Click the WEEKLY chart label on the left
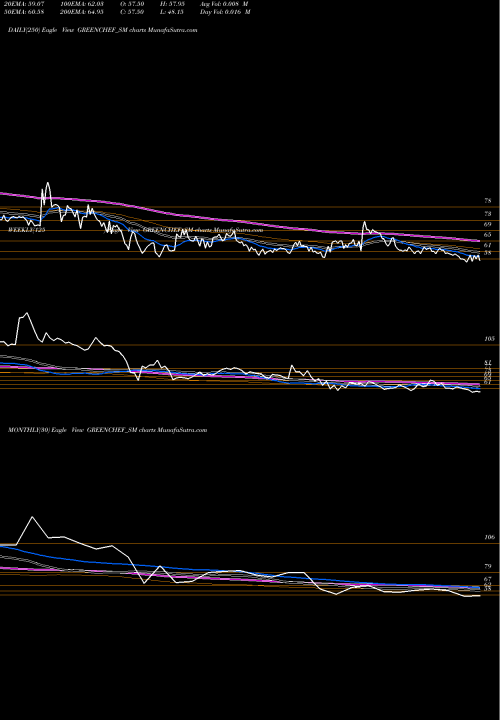The height and width of the screenshot is (720, 500). (27, 230)
